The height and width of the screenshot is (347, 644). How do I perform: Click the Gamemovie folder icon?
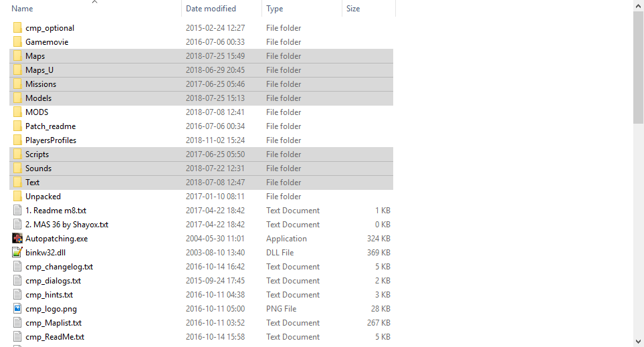(17, 42)
